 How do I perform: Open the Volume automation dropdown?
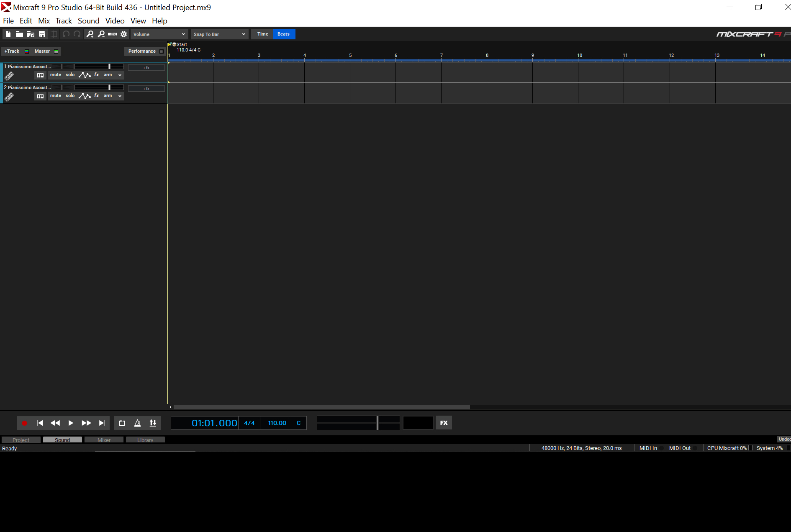coord(159,34)
